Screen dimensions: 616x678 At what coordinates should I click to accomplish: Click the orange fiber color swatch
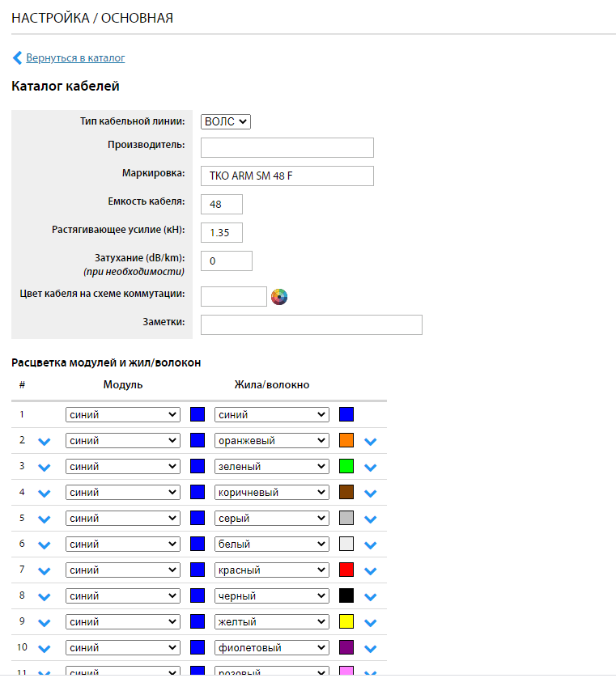346,440
